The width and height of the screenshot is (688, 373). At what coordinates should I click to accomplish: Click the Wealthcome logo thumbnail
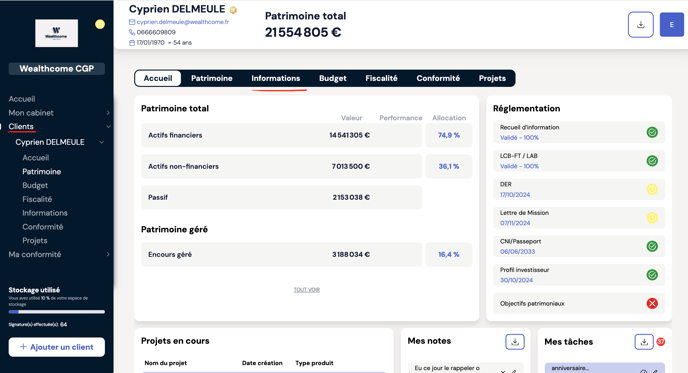click(x=57, y=33)
